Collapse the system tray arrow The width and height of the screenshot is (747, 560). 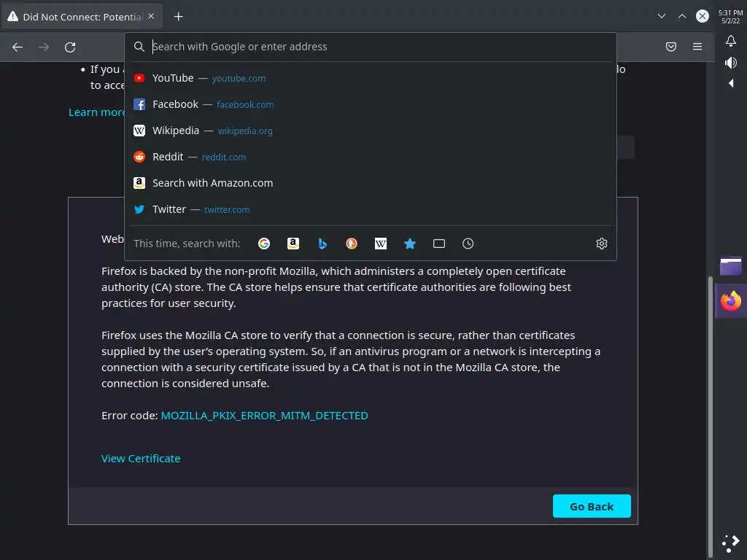731,83
